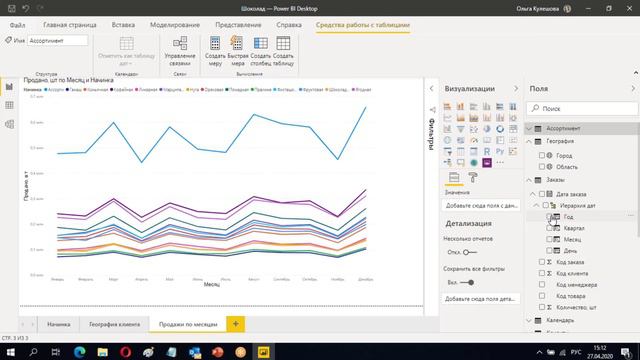Screen dimensions: 640x360
Task: Check the Квартал hierarchy checkbox
Action: pyautogui.click(x=549, y=228)
